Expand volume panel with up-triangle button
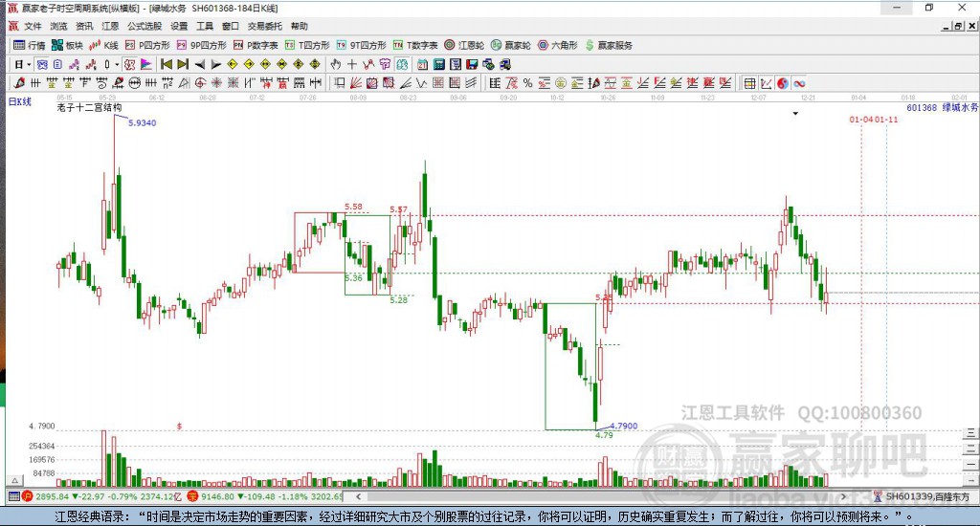The image size is (980, 526). pos(15,480)
